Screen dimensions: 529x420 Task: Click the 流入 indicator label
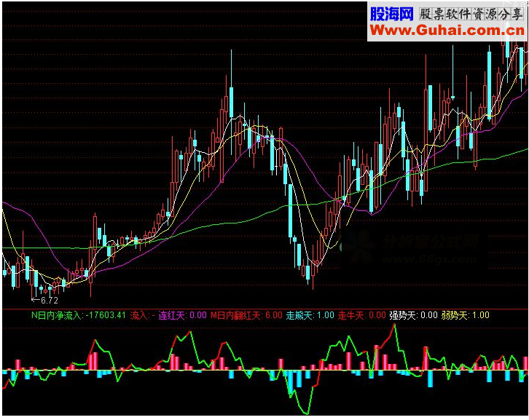(139, 315)
